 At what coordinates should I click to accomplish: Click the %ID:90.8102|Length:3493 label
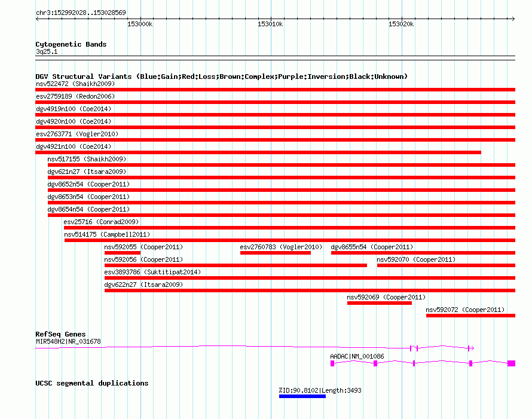coord(320,390)
